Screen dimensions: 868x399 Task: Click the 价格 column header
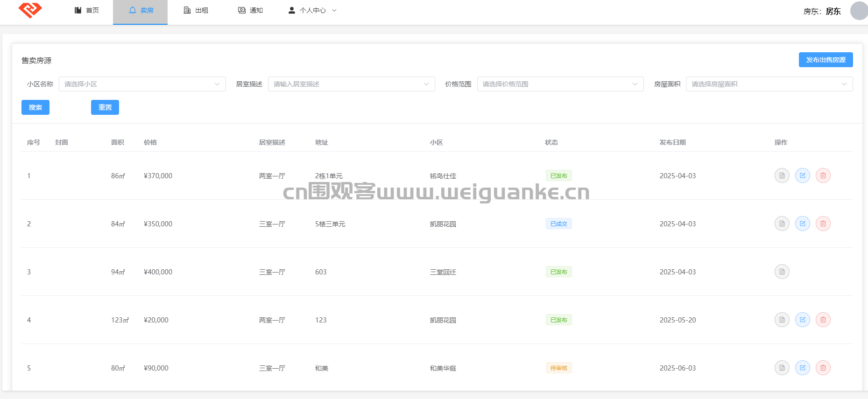150,142
